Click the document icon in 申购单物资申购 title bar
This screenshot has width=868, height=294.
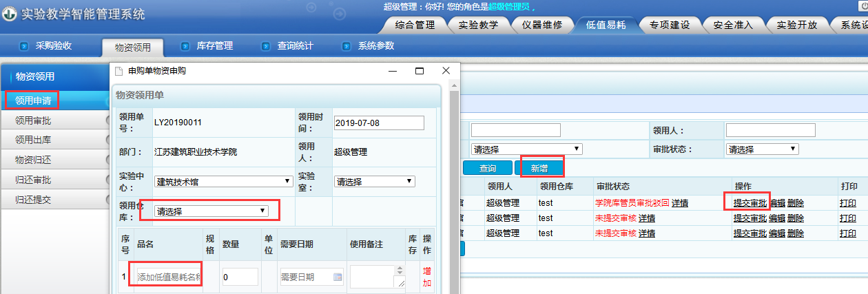tap(118, 71)
